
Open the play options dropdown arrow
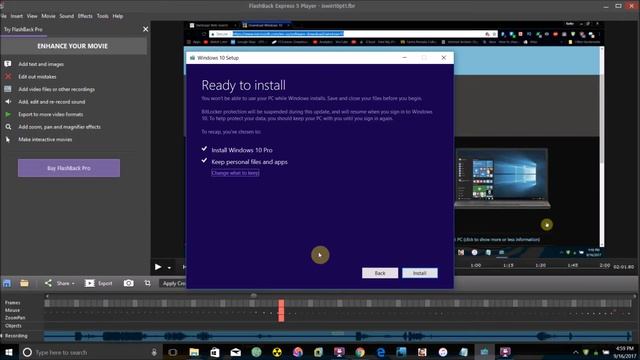click(169, 268)
